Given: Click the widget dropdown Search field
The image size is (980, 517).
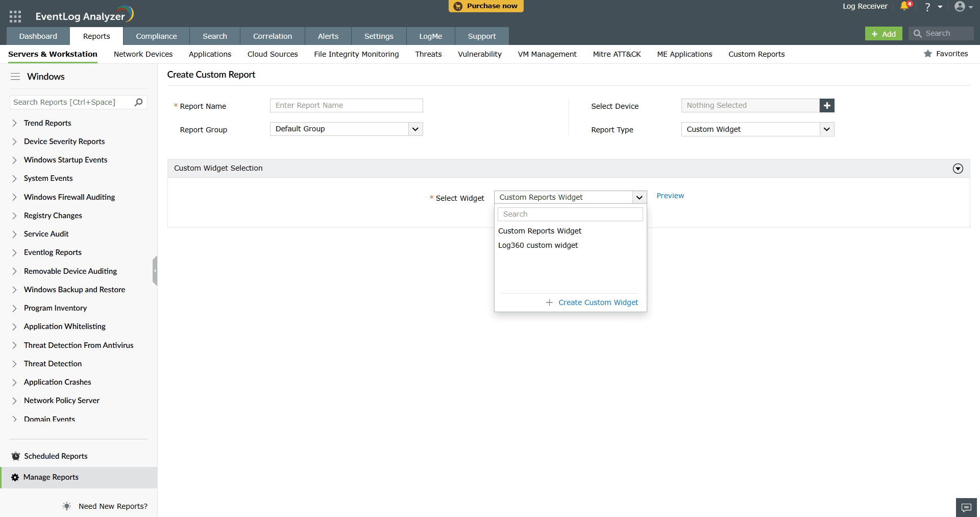Looking at the screenshot, I should (x=570, y=214).
